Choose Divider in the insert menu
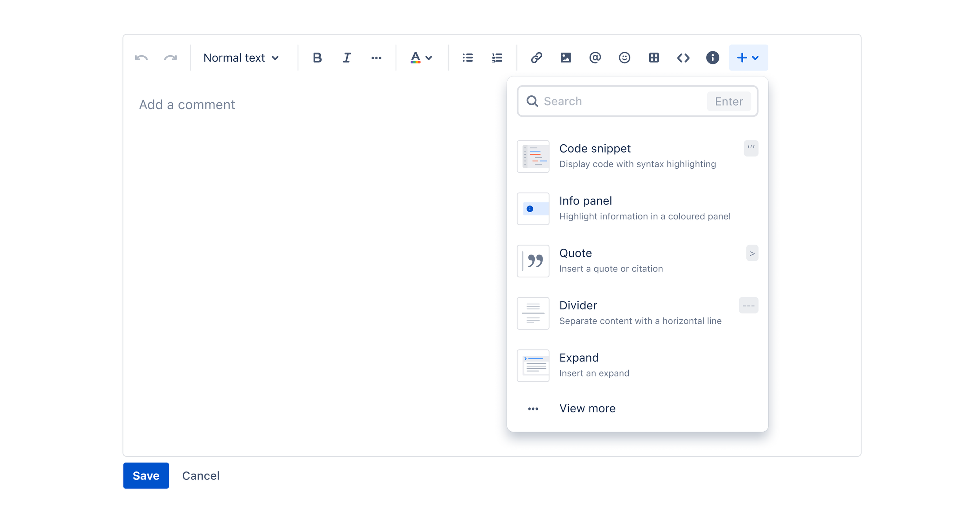This screenshot has width=980, height=523. click(637, 313)
